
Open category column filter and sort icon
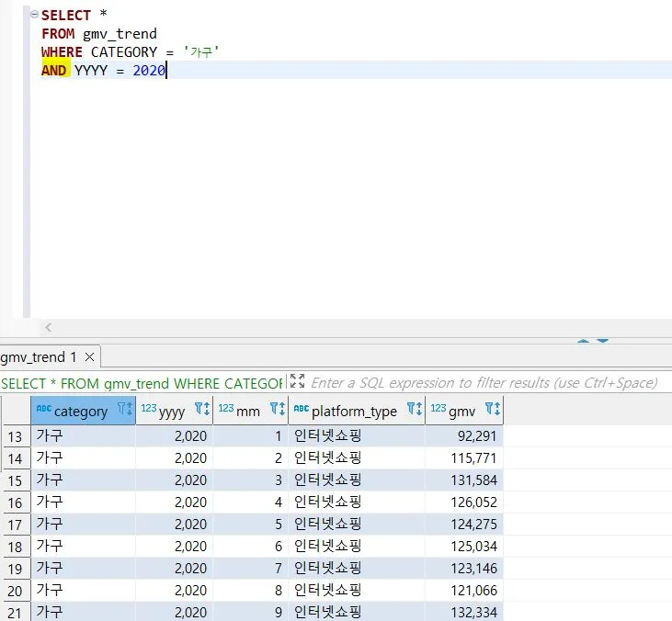click(x=125, y=409)
